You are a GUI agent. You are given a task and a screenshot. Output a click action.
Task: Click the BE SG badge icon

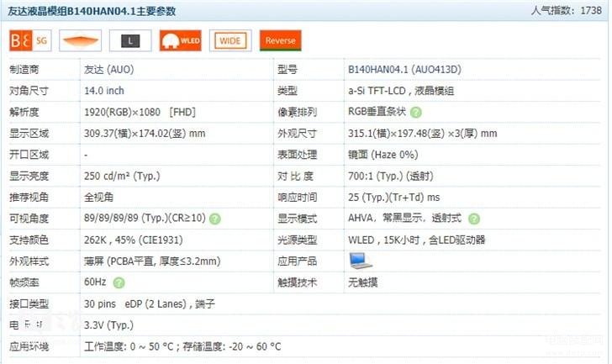[30, 40]
